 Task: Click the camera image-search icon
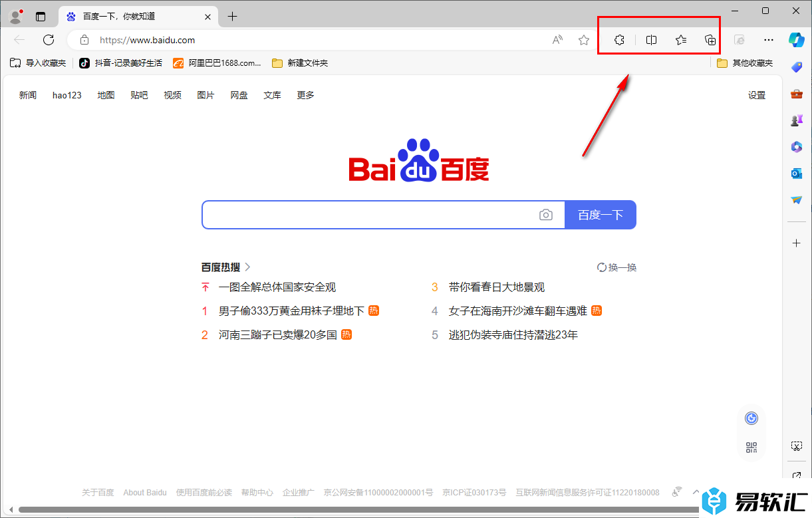click(546, 215)
